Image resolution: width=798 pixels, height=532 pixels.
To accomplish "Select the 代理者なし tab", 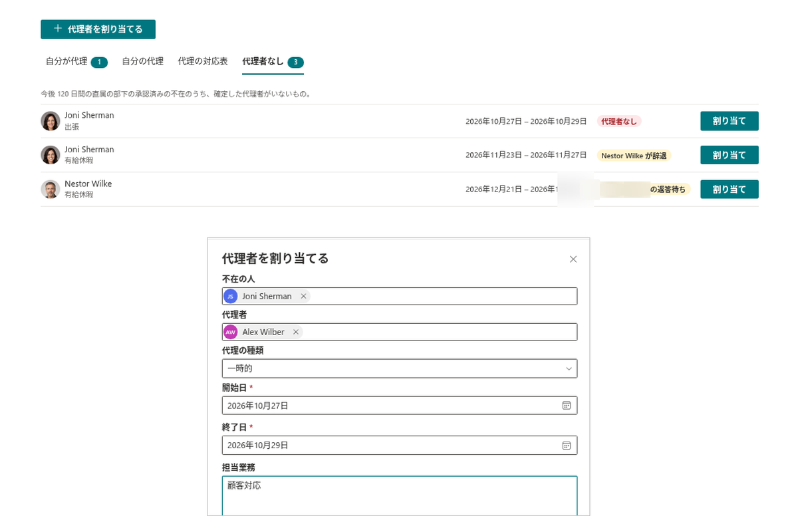I will coord(273,62).
